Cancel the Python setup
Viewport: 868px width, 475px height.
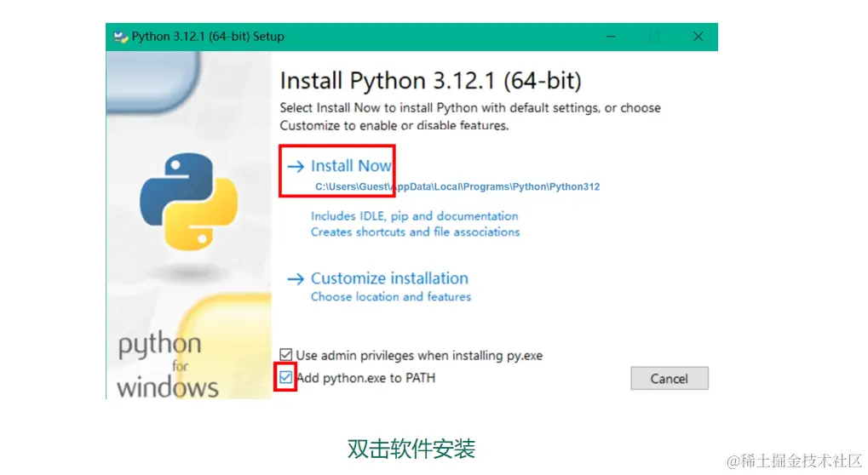tap(670, 378)
